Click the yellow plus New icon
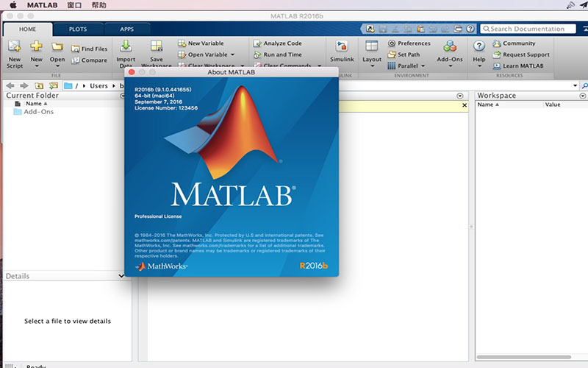Viewport: 588px width, 368px height. pyautogui.click(x=36, y=46)
